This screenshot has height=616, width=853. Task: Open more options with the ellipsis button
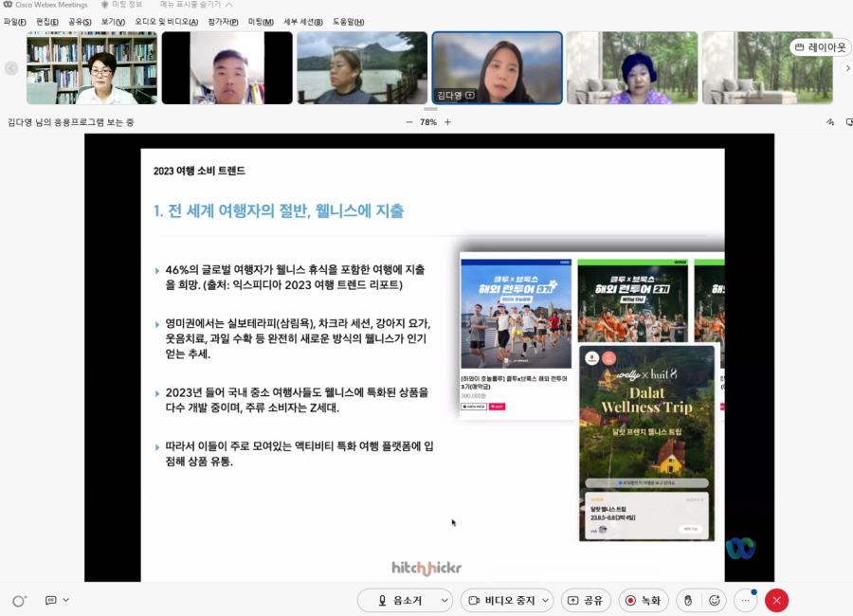[745, 601]
